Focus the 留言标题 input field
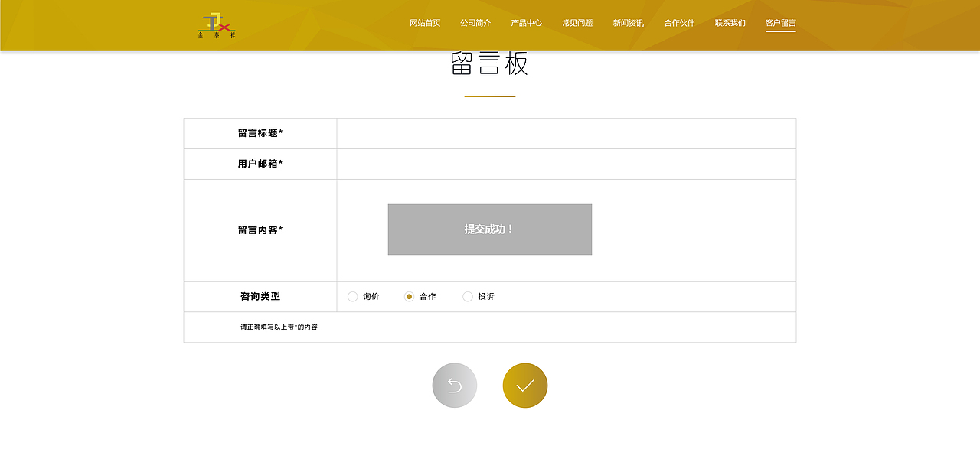980x459 pixels. [x=567, y=134]
